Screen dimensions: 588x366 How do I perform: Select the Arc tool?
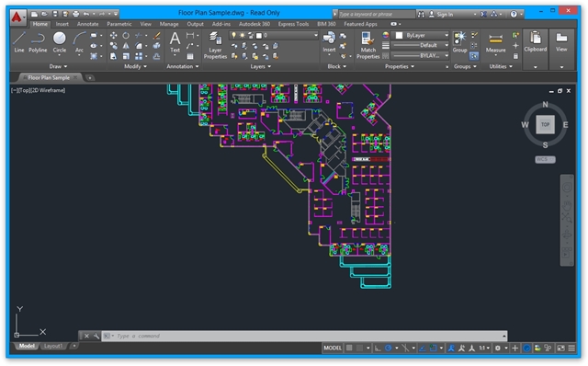[79, 42]
